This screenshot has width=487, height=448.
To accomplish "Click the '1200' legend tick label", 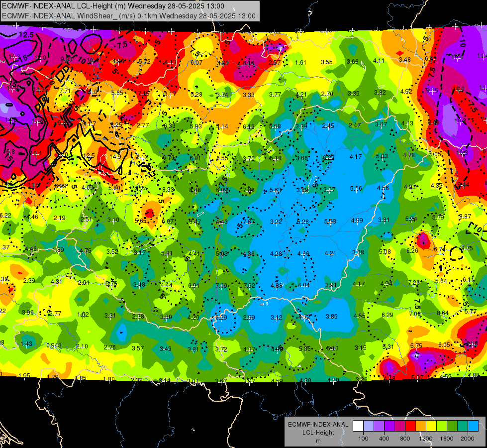I will [x=425, y=439].
